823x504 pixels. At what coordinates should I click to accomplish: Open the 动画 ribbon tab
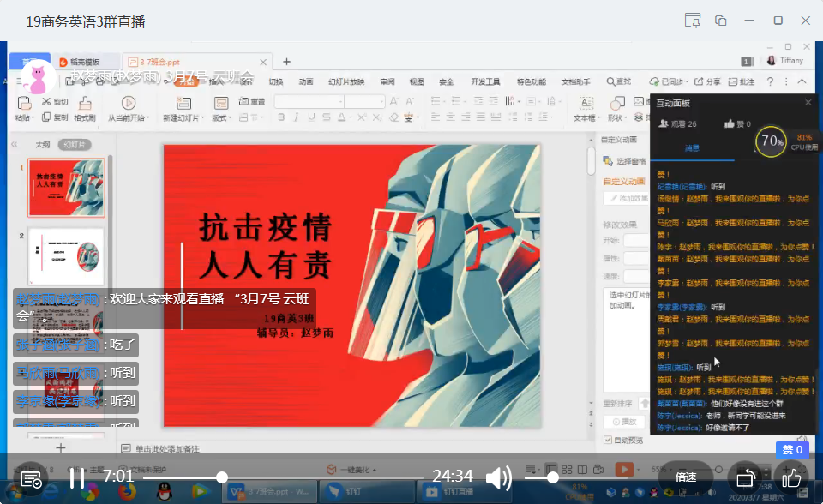pos(306,82)
